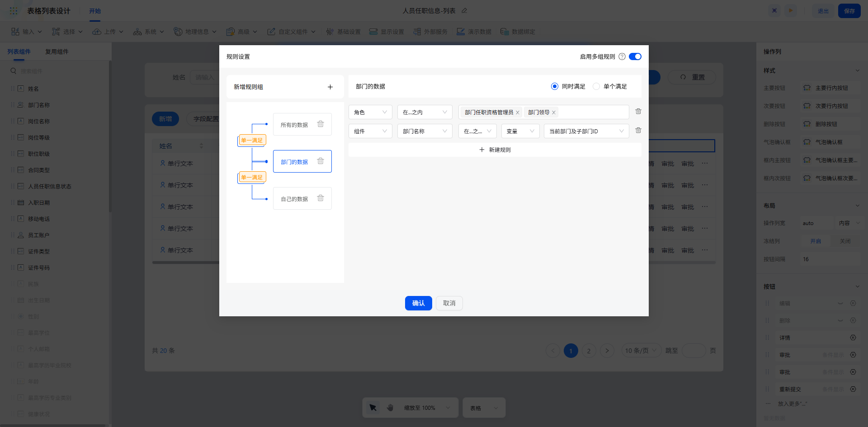
Task: Click the 确认 button
Action: (419, 303)
